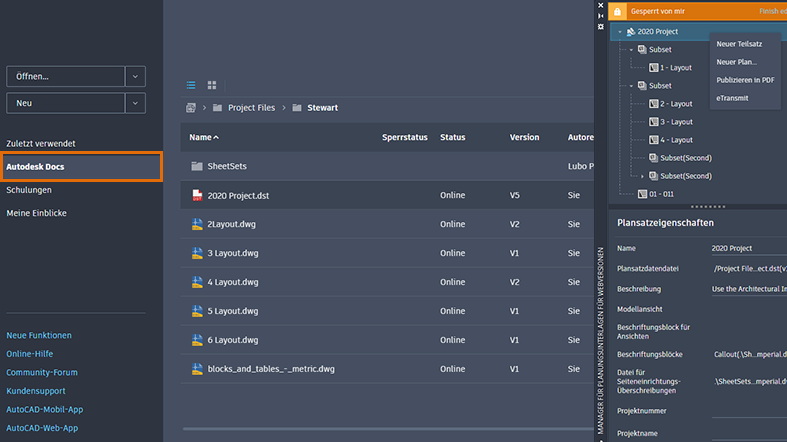Open the Öffnen dropdown arrow

(x=135, y=76)
